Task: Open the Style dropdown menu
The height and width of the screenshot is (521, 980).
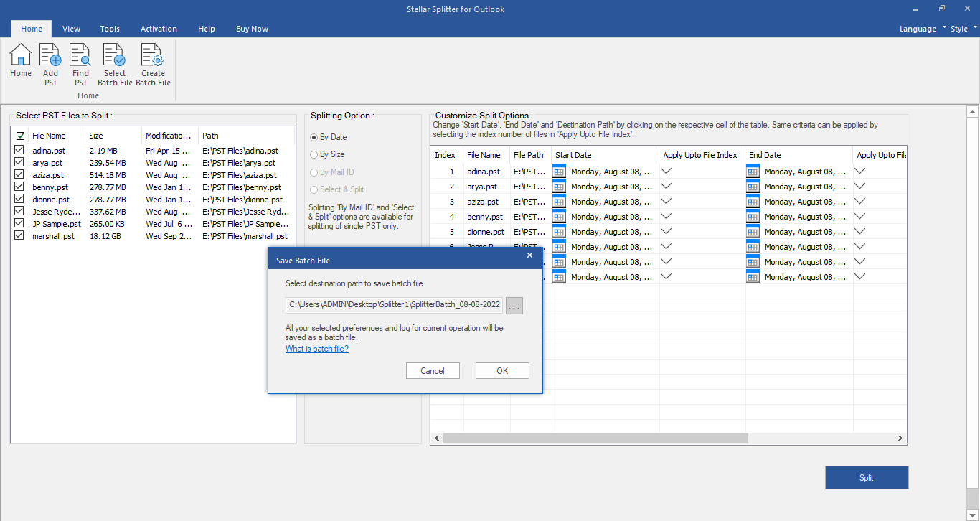Action: point(963,29)
